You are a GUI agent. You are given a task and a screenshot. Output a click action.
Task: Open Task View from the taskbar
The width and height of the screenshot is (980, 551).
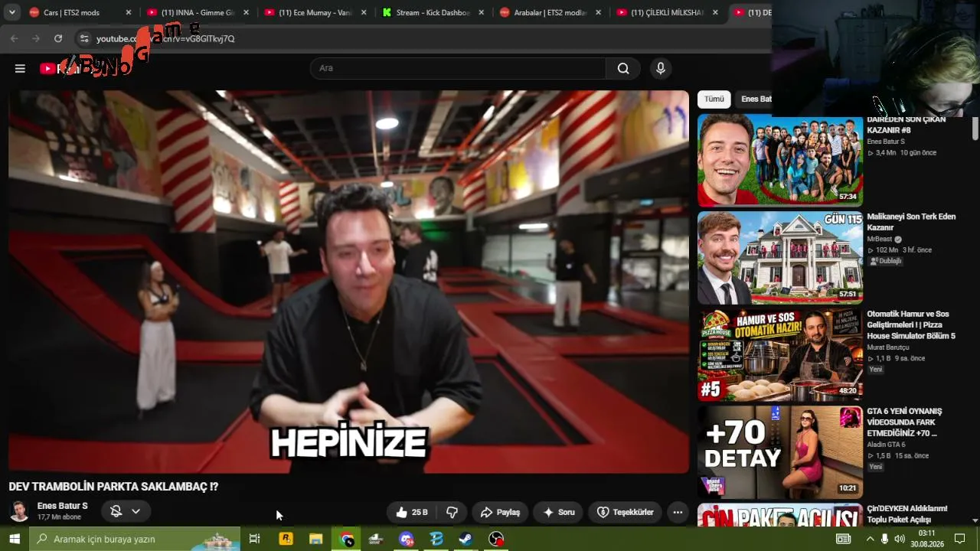254,539
